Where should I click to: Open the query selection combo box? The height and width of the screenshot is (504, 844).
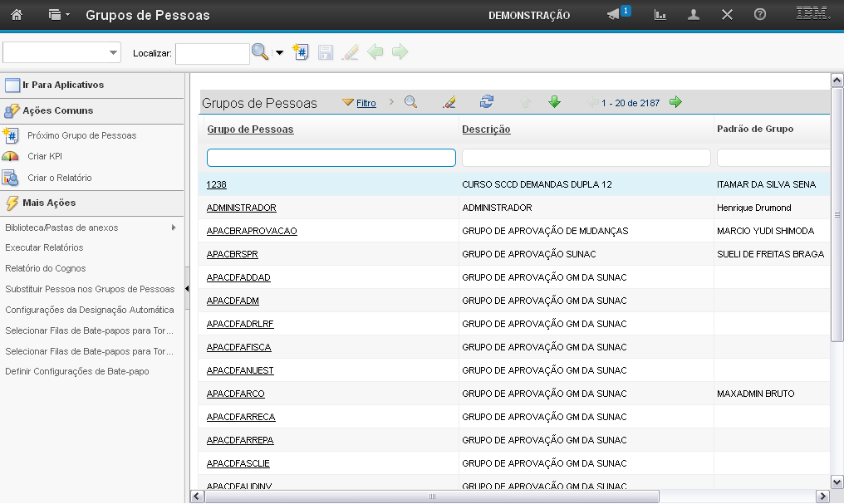[x=62, y=52]
